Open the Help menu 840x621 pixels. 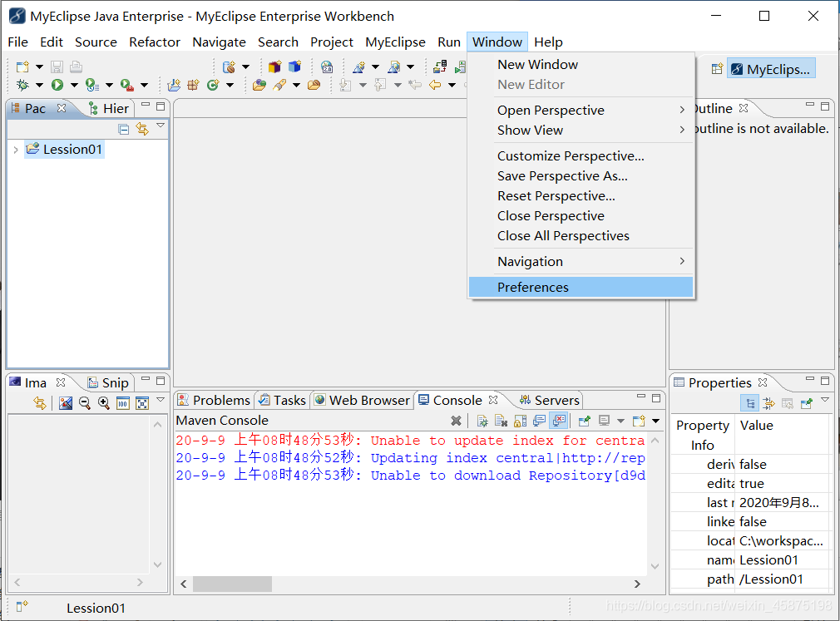coord(548,42)
